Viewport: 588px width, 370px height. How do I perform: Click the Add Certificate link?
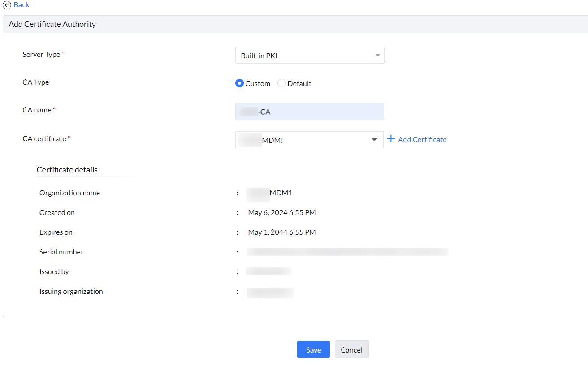click(x=422, y=139)
